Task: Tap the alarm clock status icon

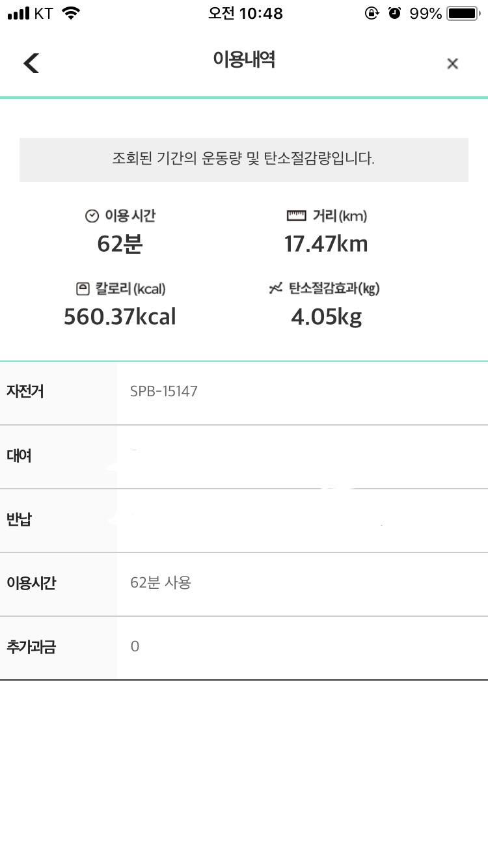Action: [394, 13]
